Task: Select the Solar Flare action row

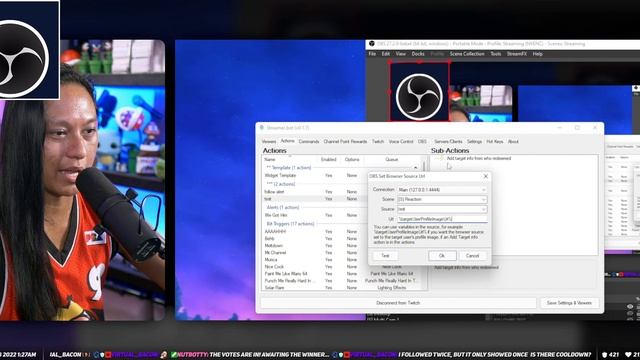Action: pos(341,288)
